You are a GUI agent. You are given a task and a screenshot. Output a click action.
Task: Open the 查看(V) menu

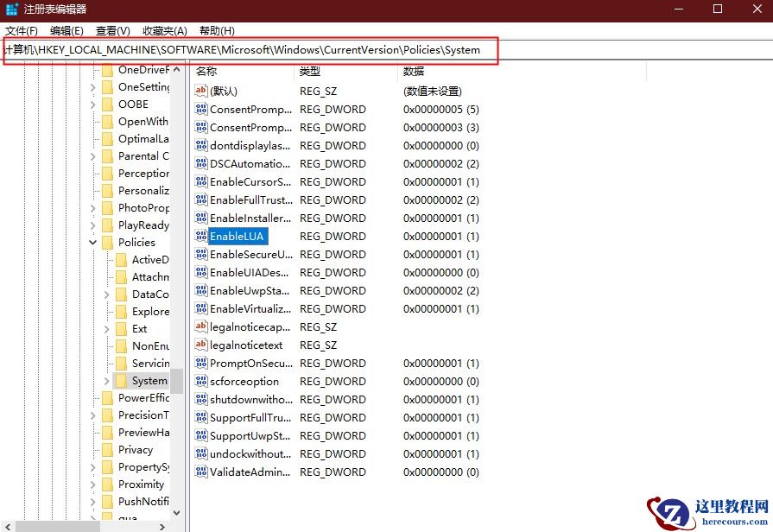pos(111,30)
